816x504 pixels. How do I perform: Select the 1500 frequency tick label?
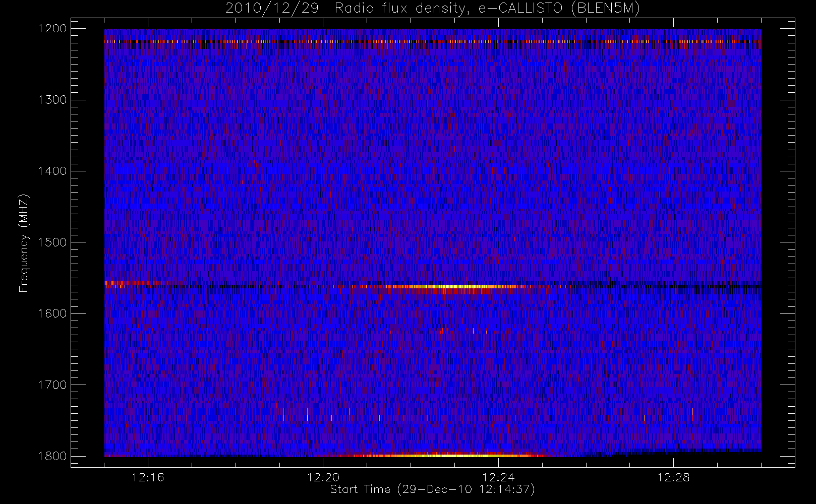pyautogui.click(x=52, y=242)
